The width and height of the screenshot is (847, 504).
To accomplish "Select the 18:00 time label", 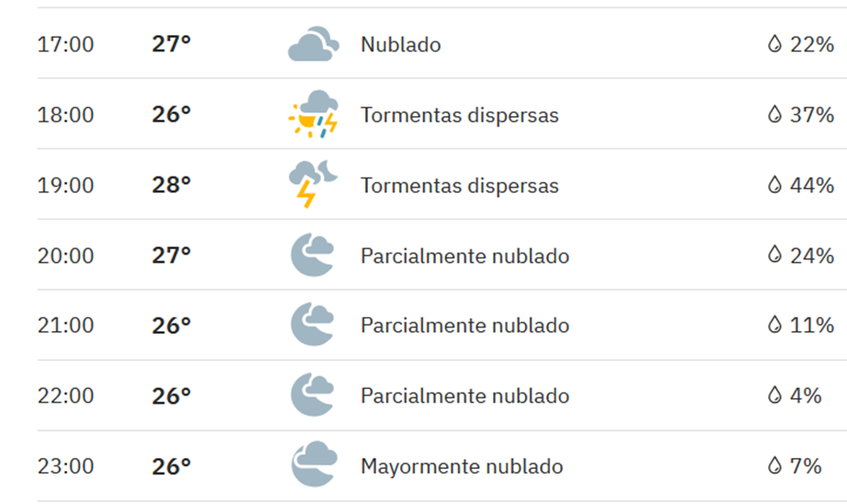I will 65,115.
